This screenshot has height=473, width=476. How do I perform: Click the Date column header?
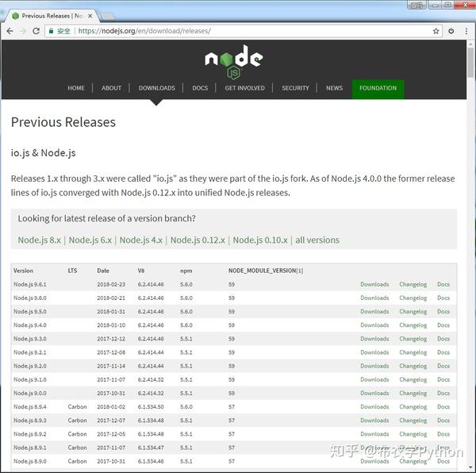pyautogui.click(x=103, y=271)
